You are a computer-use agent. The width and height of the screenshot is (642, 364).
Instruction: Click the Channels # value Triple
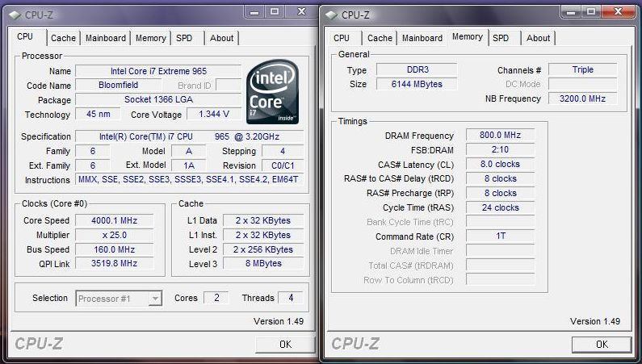[x=582, y=69]
